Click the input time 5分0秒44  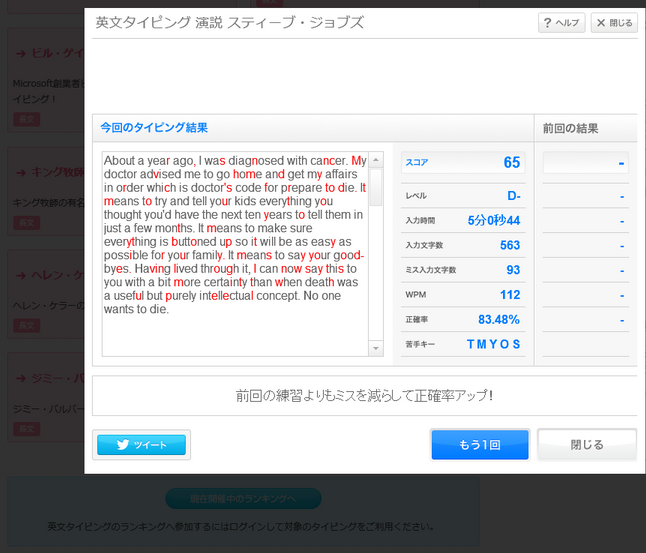(494, 220)
